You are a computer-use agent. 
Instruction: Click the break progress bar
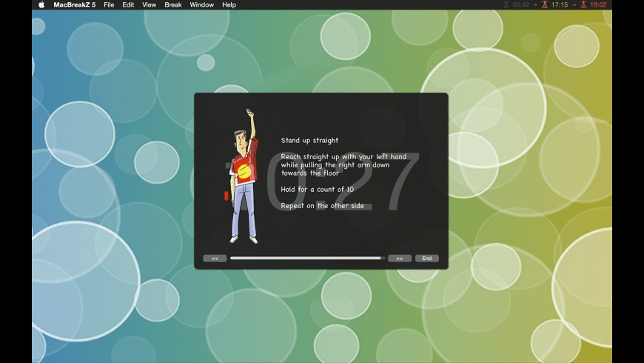[307, 258]
